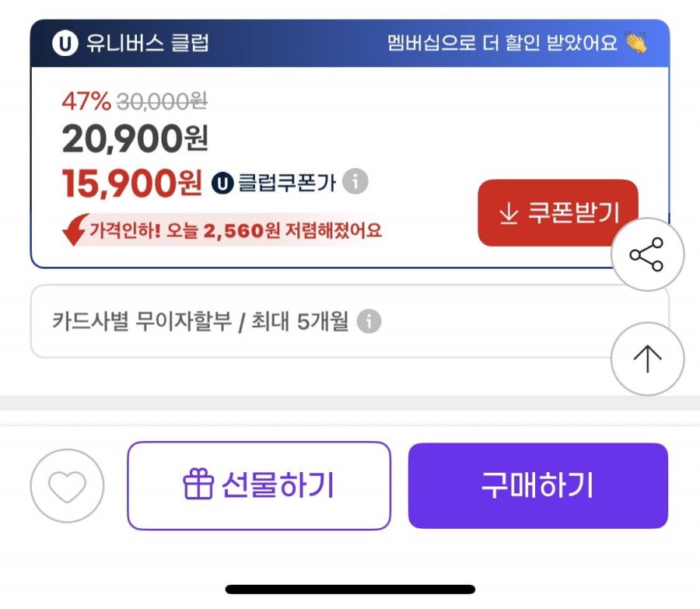700x609 pixels.
Task: Tap the 유니버스 클럽 header title
Action: [x=147, y=44]
